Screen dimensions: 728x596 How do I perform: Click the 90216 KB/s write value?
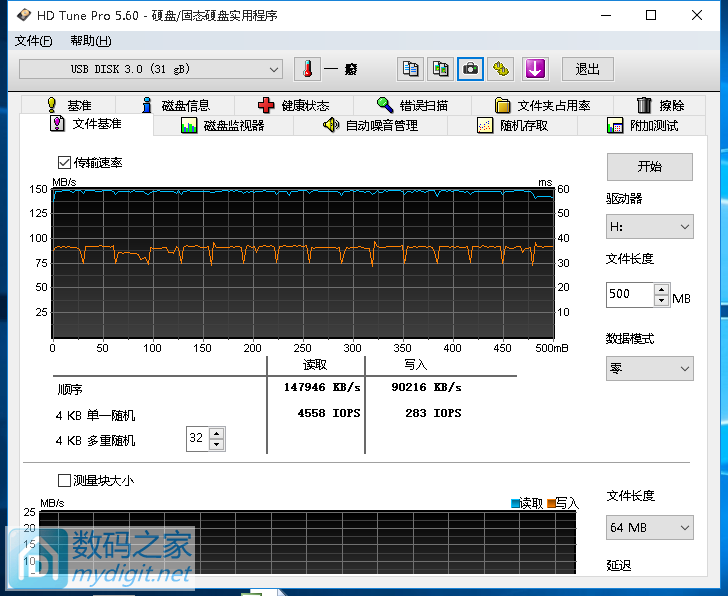pyautogui.click(x=426, y=387)
